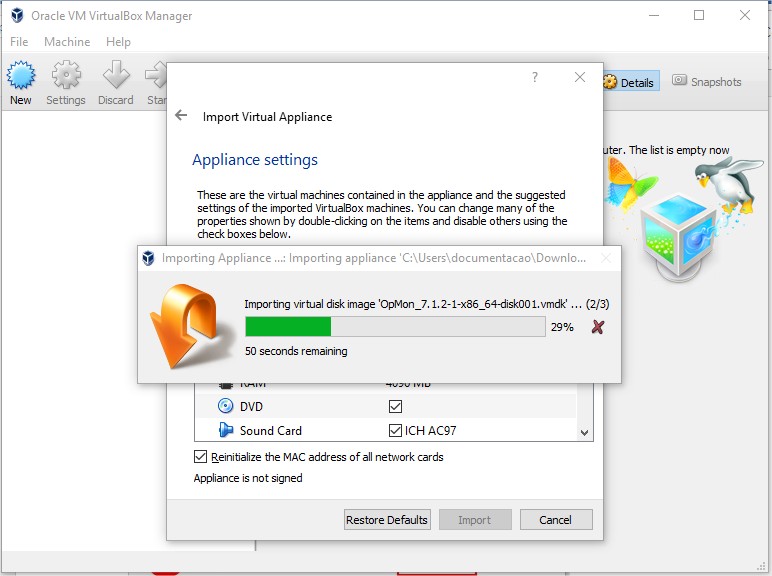Image resolution: width=772 pixels, height=576 pixels.
Task: Switch to the Details view
Action: [x=629, y=83]
